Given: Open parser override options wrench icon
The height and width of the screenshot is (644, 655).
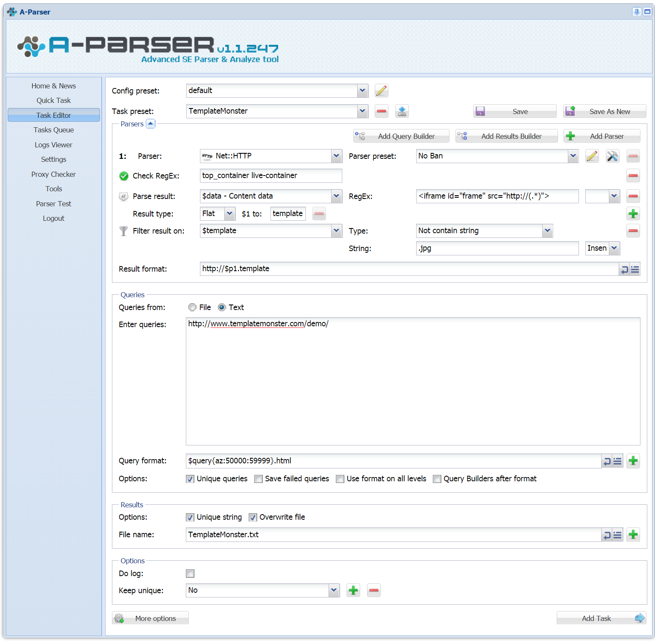Looking at the screenshot, I should click(612, 156).
